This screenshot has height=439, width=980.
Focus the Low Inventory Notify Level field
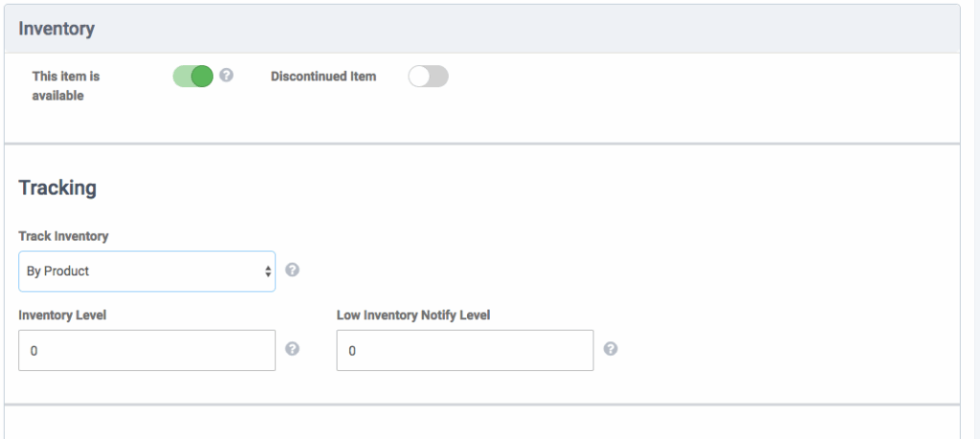click(464, 350)
